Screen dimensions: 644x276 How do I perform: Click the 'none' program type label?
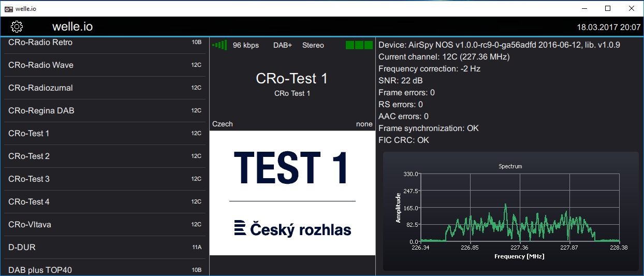click(x=364, y=124)
